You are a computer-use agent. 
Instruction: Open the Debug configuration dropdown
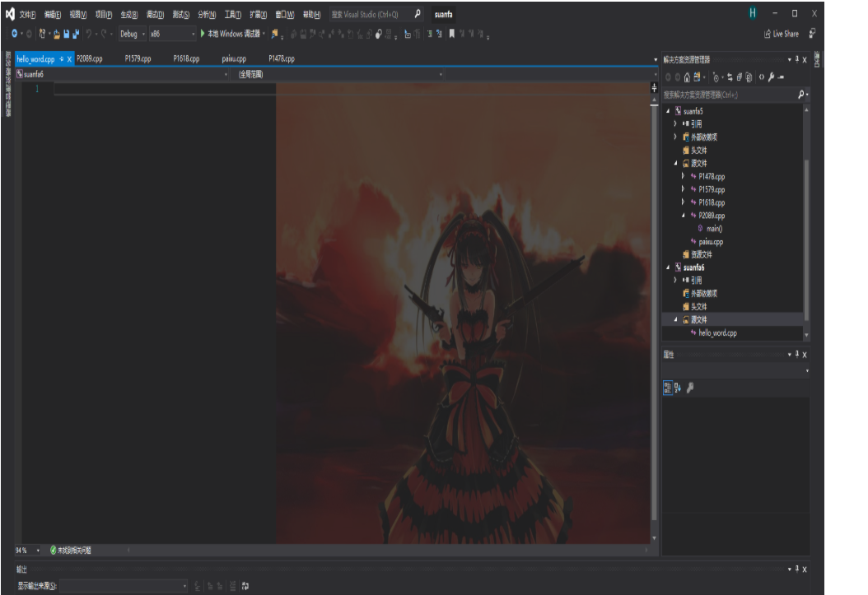[133, 34]
